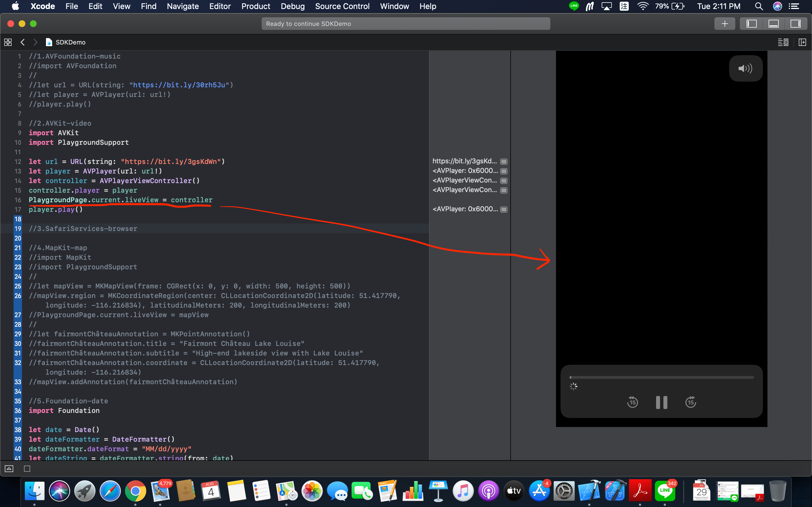Toggle the navigator panel visibility

tap(751, 24)
